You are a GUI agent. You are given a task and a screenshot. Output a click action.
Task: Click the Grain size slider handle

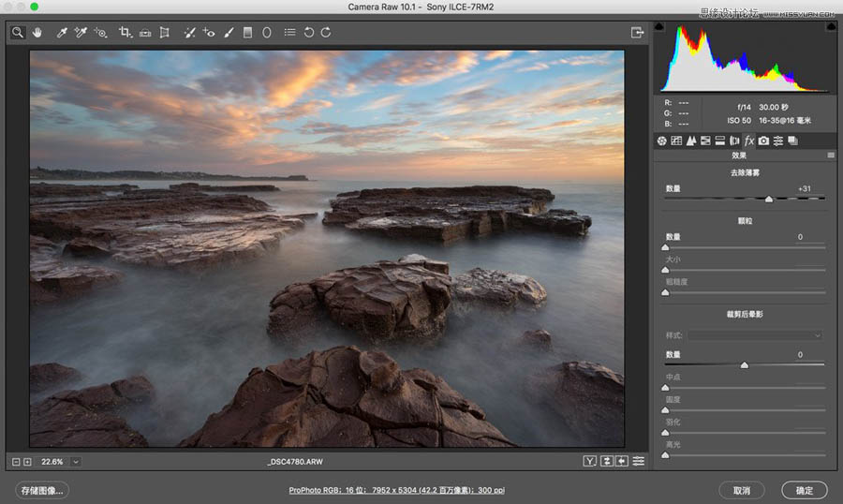665,270
